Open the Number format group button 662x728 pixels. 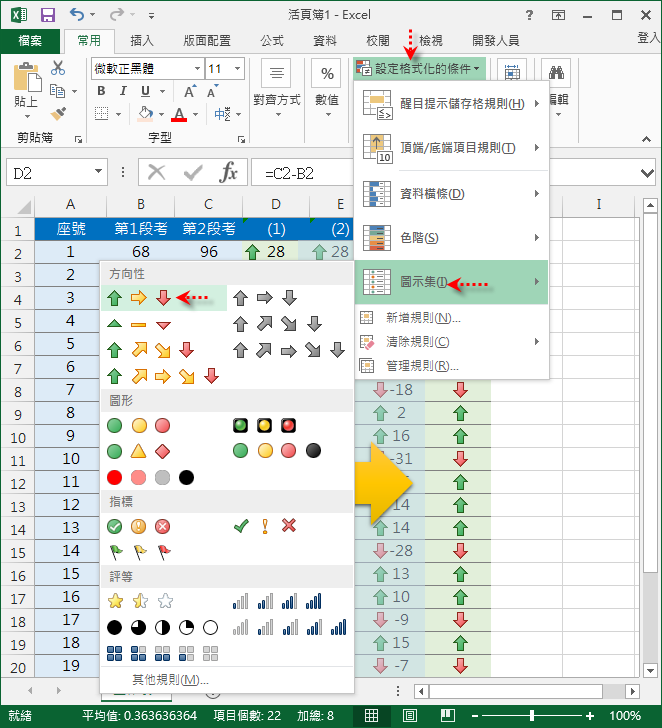(x=327, y=89)
